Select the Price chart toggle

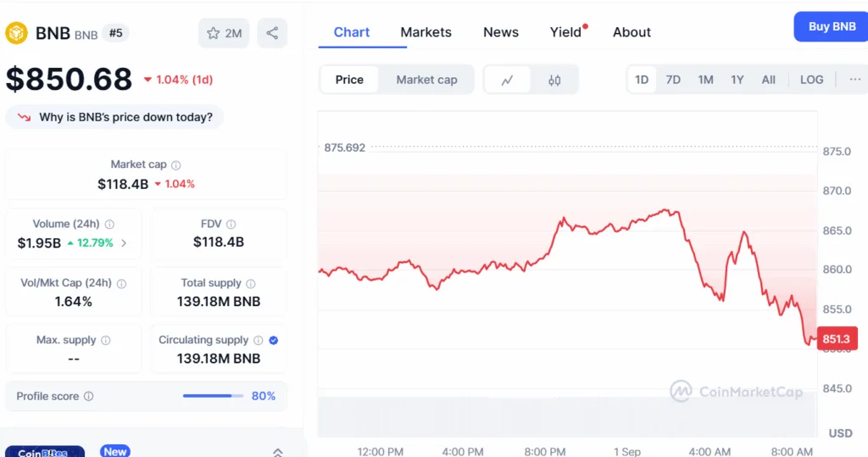click(349, 80)
